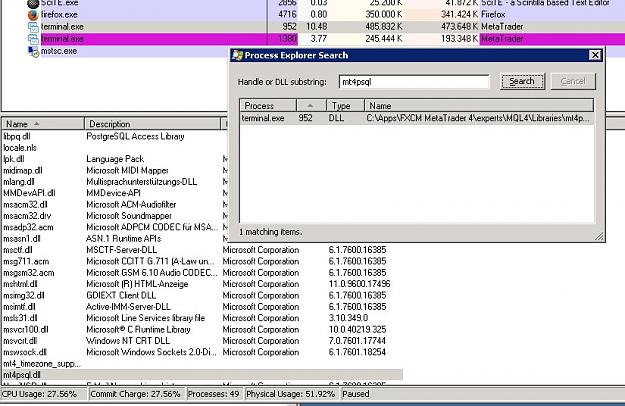Select msadp32.acm row
This screenshot has width=625, height=406.
coord(28,227)
